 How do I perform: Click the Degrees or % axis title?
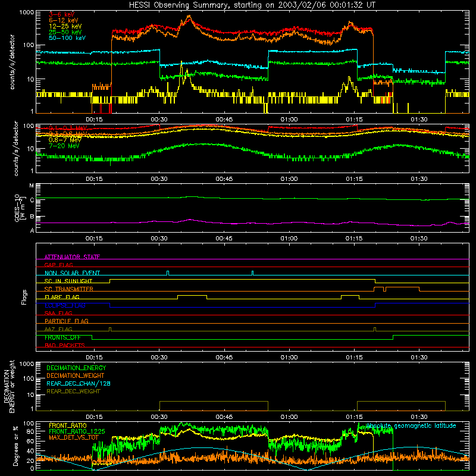15,446
